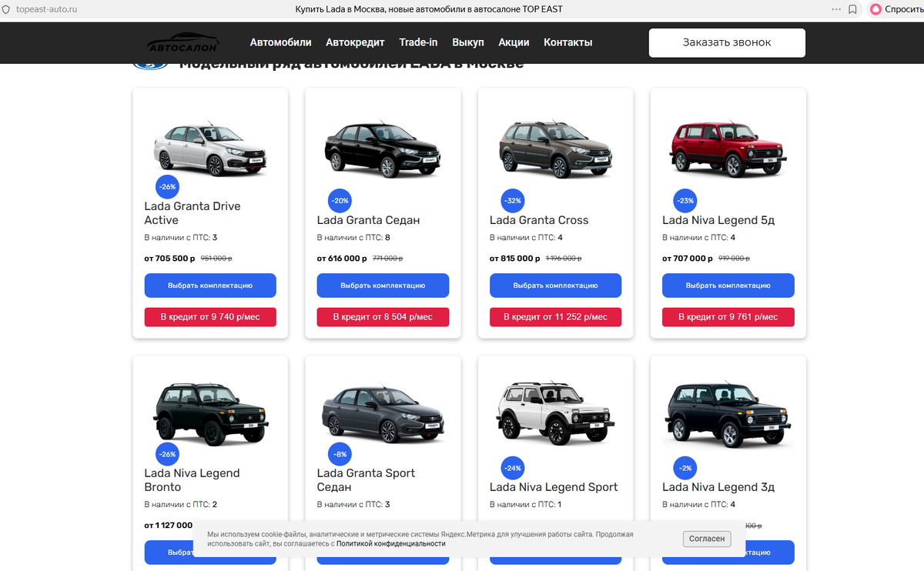Choose configuration for Lada Granta Cross
The height and width of the screenshot is (571, 924).
point(555,285)
